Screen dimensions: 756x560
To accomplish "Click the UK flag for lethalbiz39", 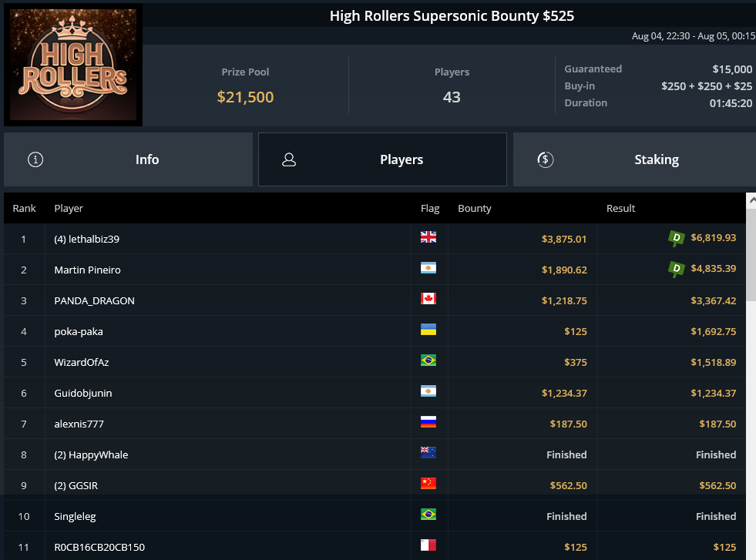I will pos(428,237).
